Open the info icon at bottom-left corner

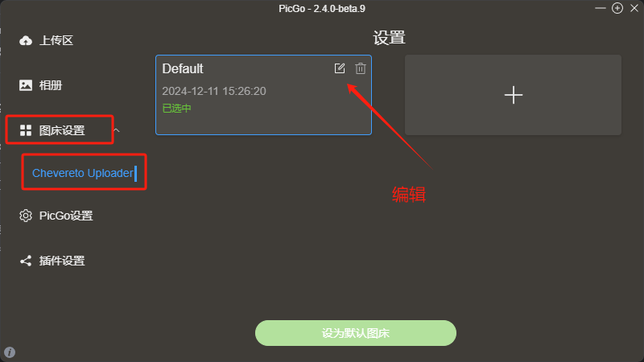10,352
